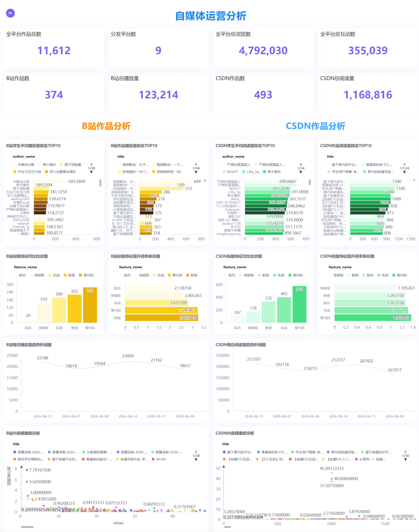Toggle 作业又在压力我 legend series
The height and width of the screenshot is (532, 419).
coord(27,172)
